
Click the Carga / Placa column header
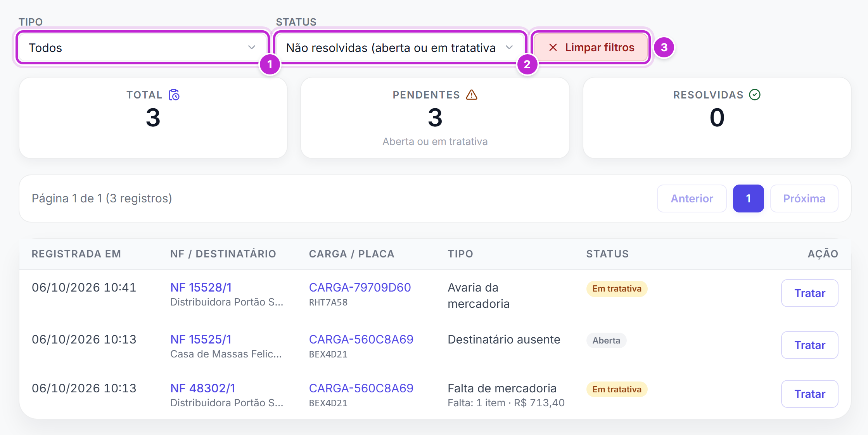pyautogui.click(x=351, y=254)
